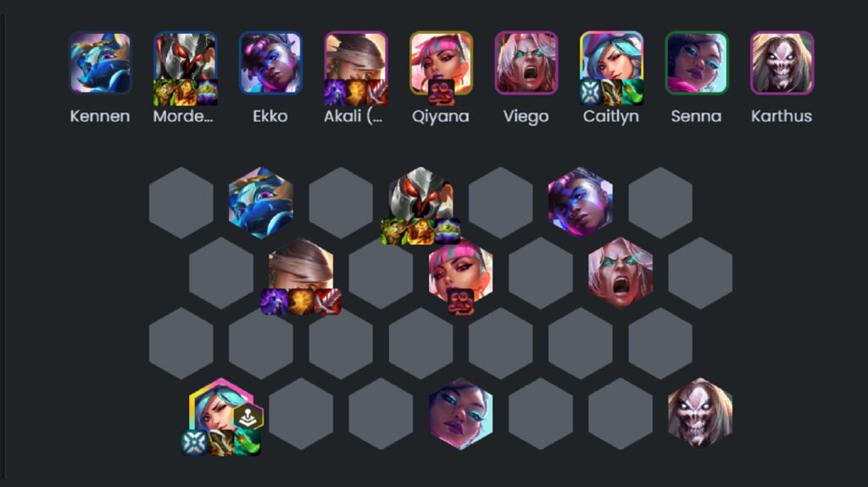Click Kennen hexagon on the board
This screenshot has height=487, width=868.
click(x=261, y=202)
